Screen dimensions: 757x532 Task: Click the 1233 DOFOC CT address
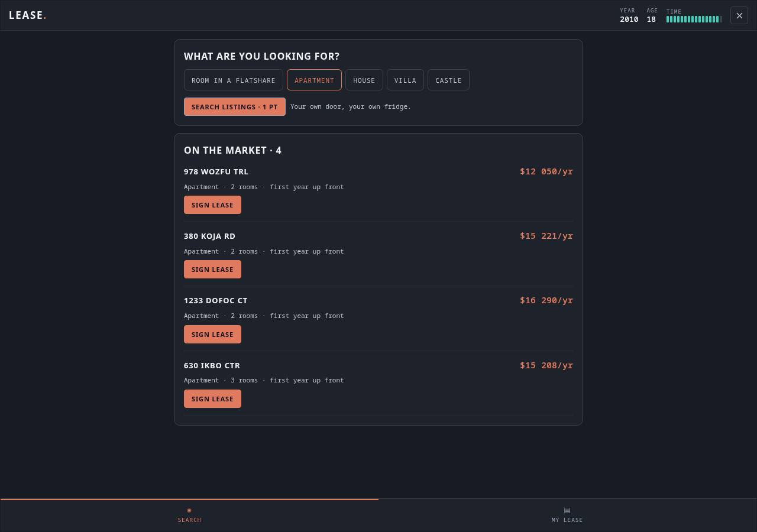[215, 300]
